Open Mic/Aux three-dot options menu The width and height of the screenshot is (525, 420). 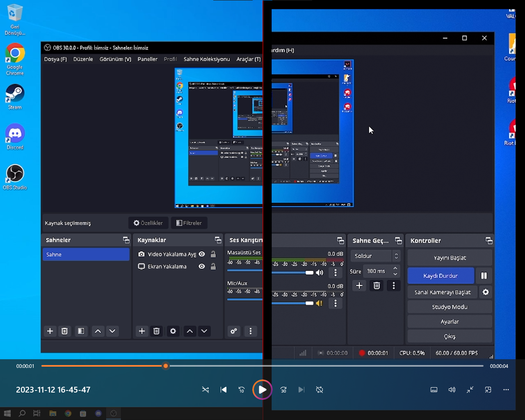(336, 303)
